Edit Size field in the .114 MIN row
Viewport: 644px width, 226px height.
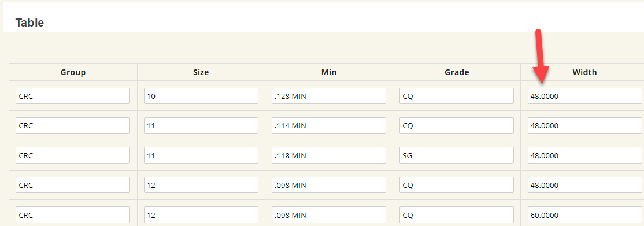pos(201,126)
